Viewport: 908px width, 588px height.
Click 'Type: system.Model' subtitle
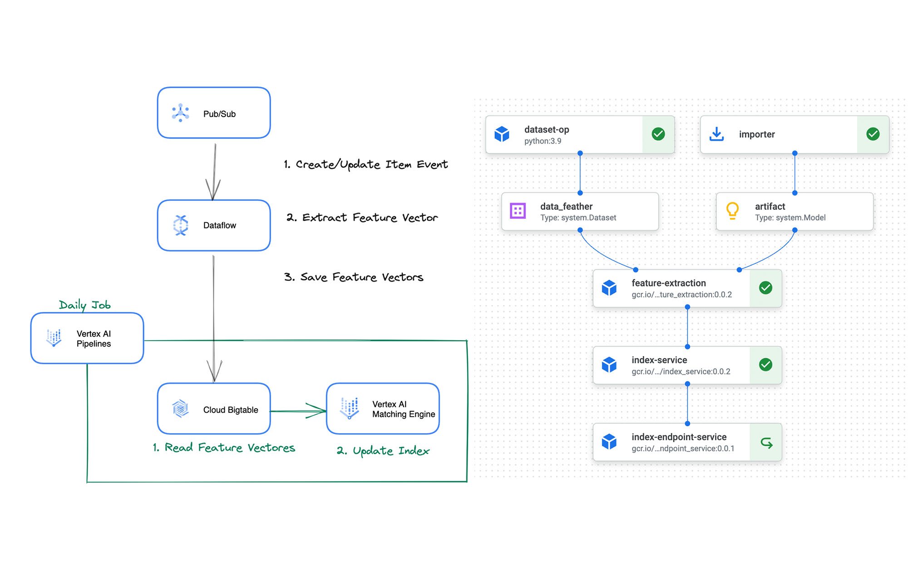[x=790, y=218]
